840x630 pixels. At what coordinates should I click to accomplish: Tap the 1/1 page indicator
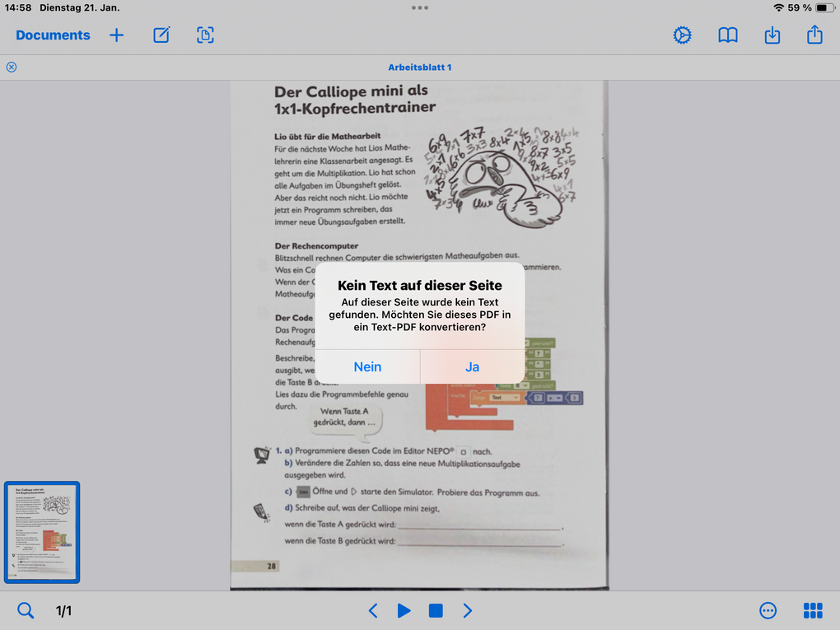coord(63,611)
